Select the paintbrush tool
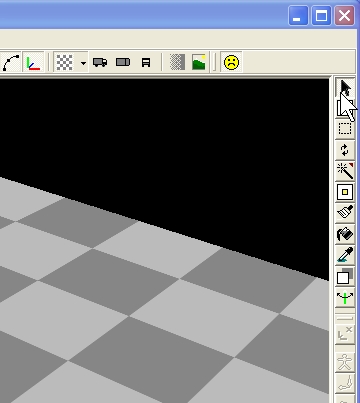Image resolution: width=360 pixels, height=403 pixels. click(x=345, y=213)
